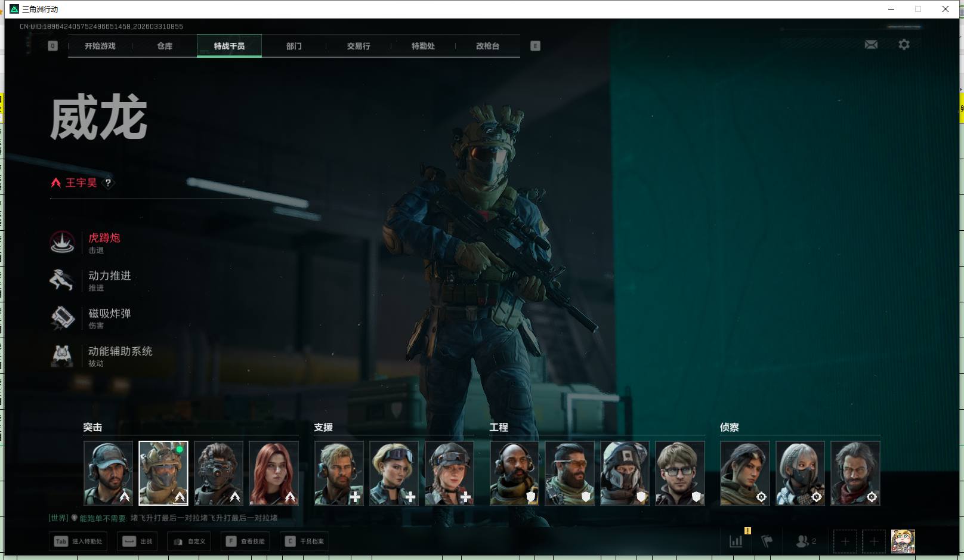Select the 磁吸炸弹 skill icon
964x560 pixels.
tap(62, 318)
